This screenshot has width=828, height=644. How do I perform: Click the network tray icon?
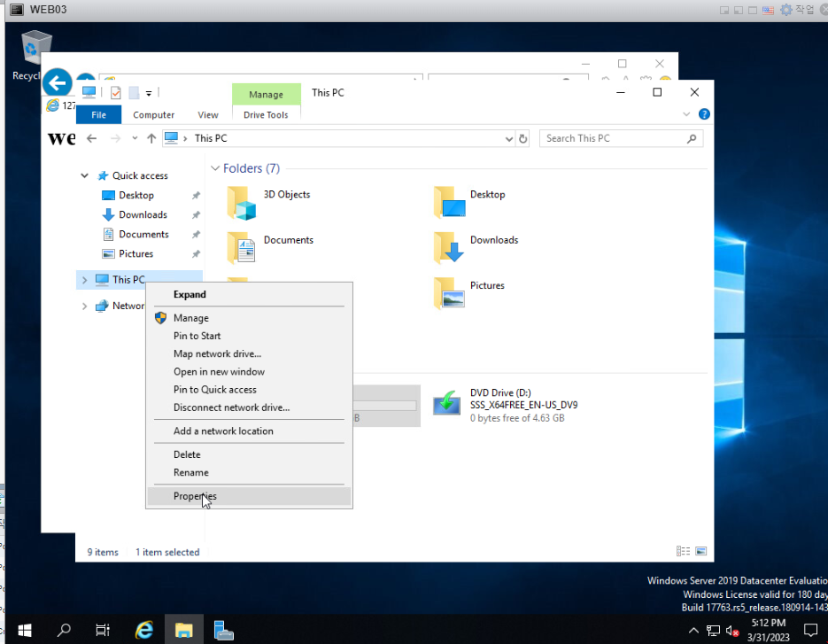click(x=714, y=630)
